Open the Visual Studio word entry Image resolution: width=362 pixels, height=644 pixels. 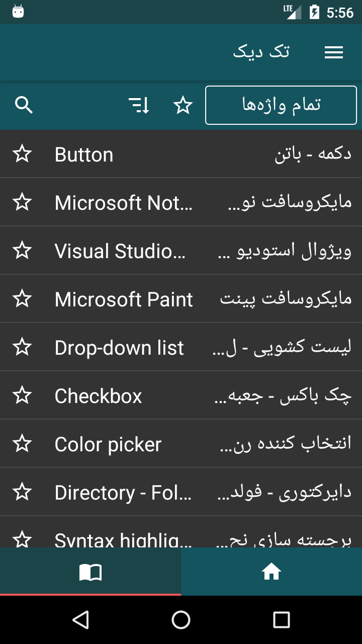(181, 251)
